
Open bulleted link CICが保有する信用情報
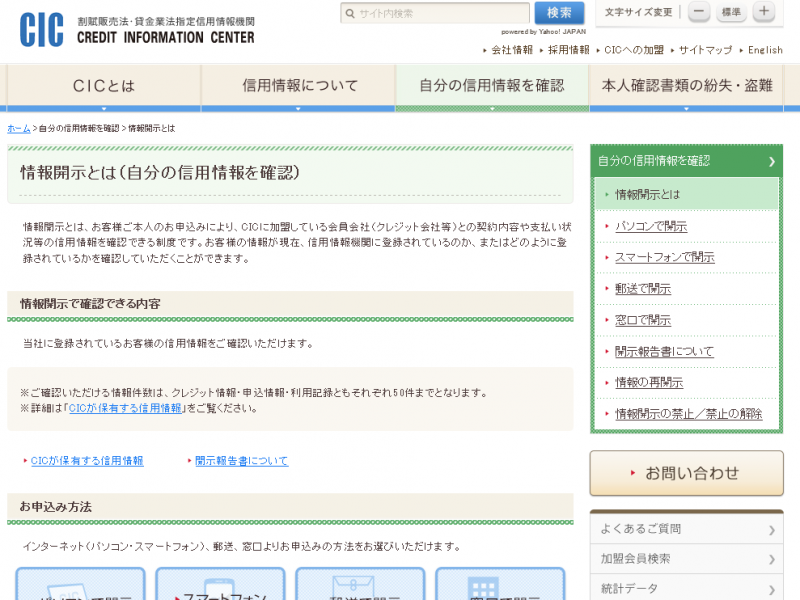tap(87, 461)
